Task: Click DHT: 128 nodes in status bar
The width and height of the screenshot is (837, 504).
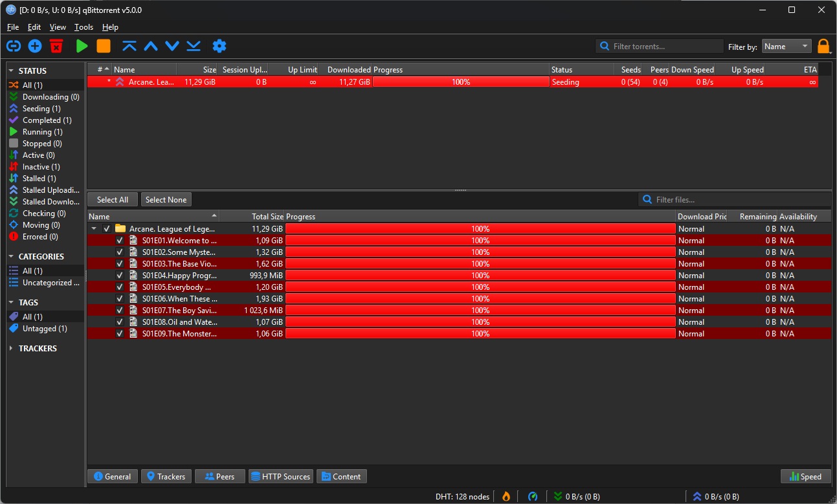Action: coord(462,496)
